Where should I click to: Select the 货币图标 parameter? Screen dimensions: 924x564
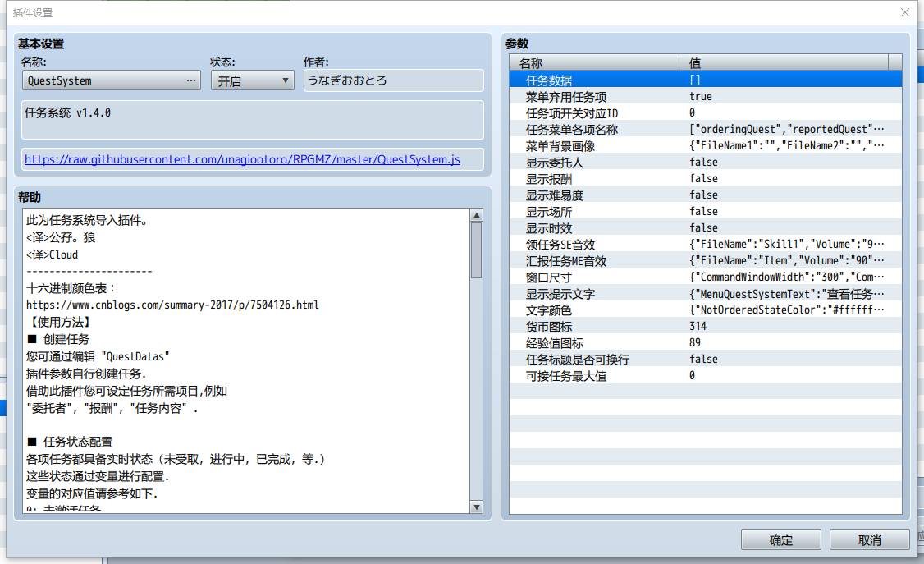pos(706,326)
